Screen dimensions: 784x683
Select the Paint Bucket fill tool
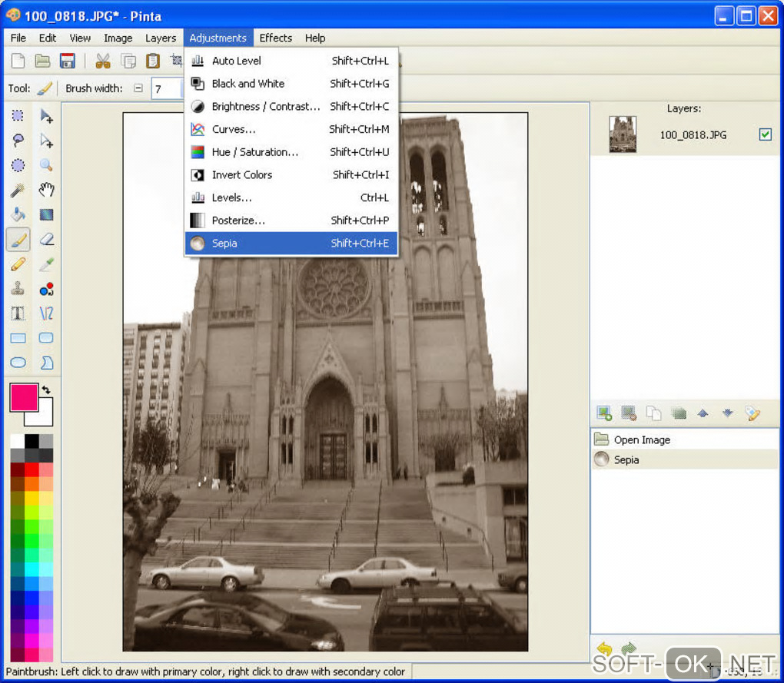pyautogui.click(x=18, y=214)
